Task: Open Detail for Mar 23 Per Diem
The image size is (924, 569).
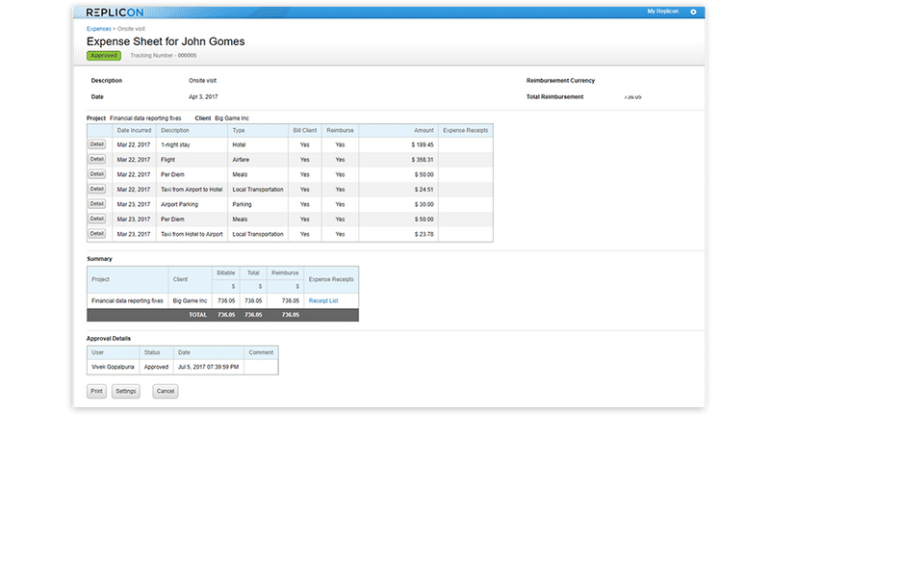Action: click(x=96, y=219)
